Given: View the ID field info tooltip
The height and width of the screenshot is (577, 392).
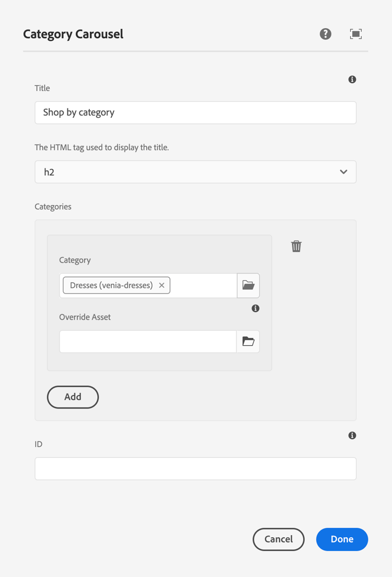Looking at the screenshot, I should (x=352, y=435).
